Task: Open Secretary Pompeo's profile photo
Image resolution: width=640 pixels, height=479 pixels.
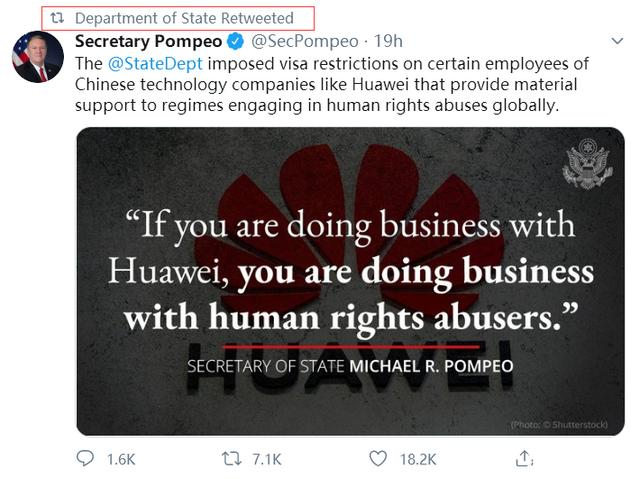Action: coord(38,57)
